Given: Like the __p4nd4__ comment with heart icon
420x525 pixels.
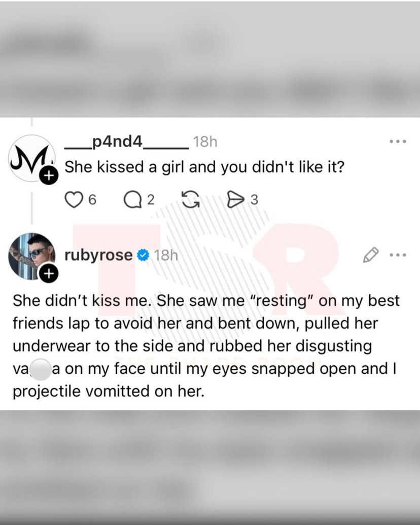Looking at the screenshot, I should point(74,199).
